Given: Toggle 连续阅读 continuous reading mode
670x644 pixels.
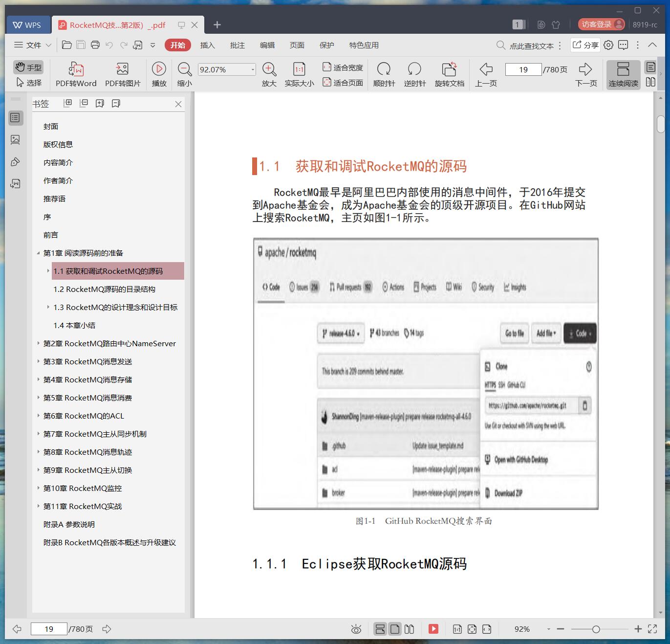Looking at the screenshot, I should 623,74.
